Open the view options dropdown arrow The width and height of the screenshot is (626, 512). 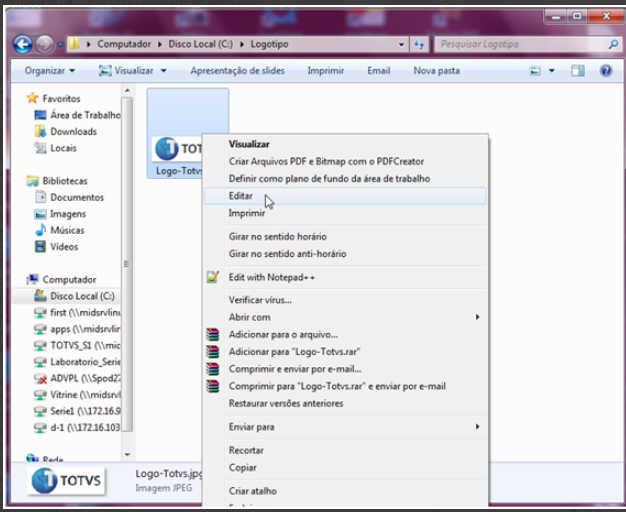click(x=552, y=71)
